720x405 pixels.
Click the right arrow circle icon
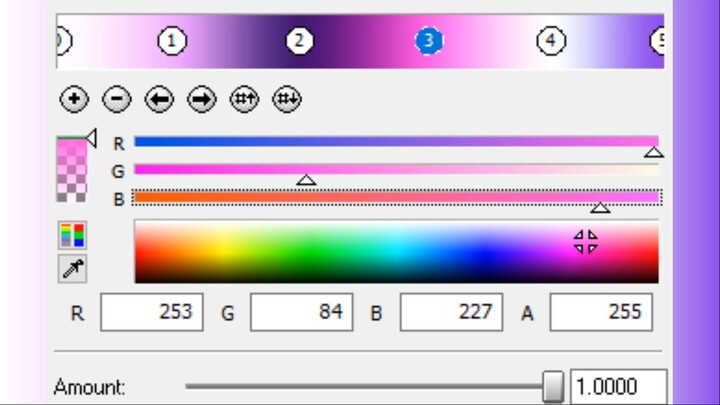202,99
